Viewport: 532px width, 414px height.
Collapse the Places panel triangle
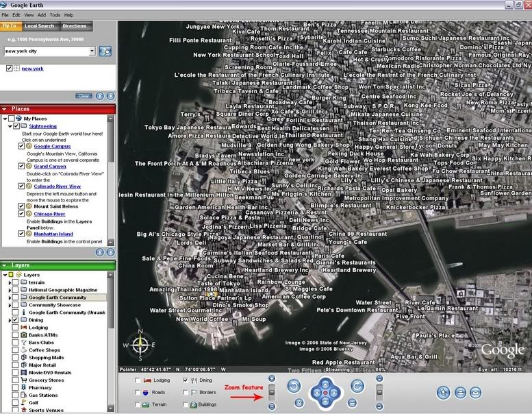(4, 109)
